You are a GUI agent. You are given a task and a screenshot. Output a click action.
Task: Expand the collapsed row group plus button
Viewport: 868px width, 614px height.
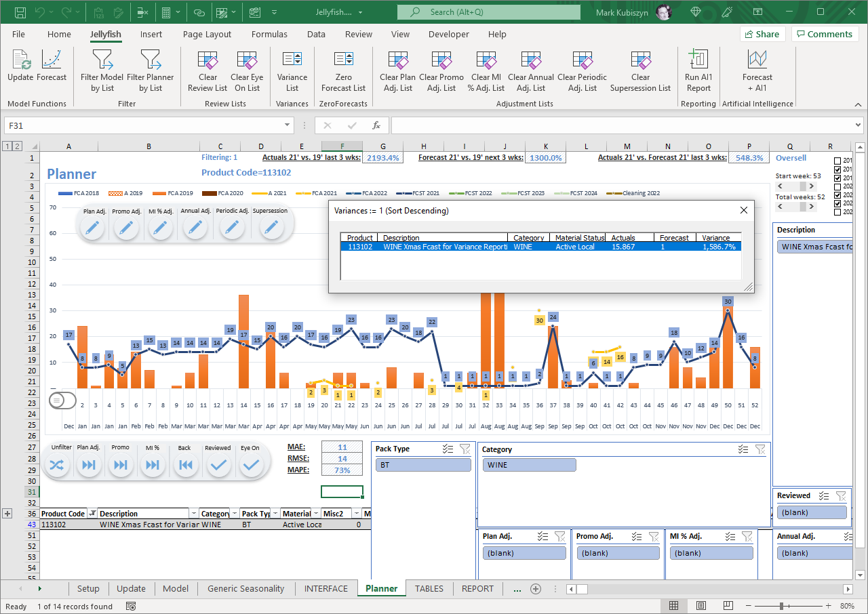pos(8,514)
